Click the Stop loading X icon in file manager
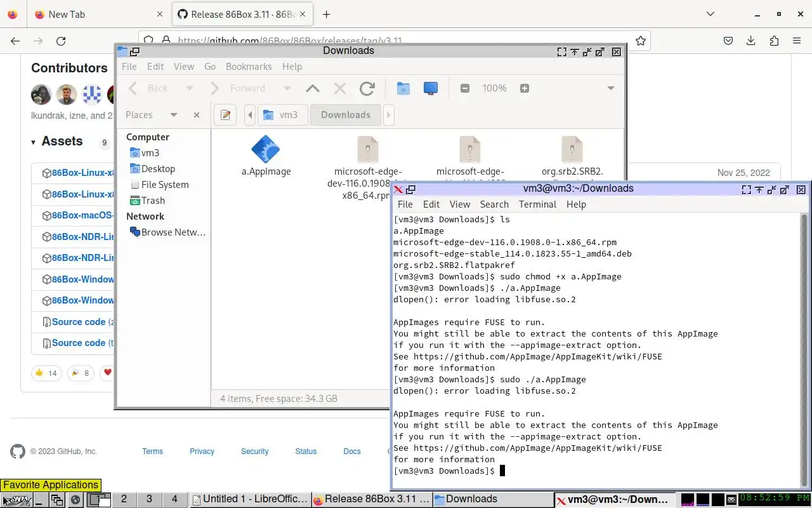Screen dimensions: 812x508 pyautogui.click(x=340, y=88)
